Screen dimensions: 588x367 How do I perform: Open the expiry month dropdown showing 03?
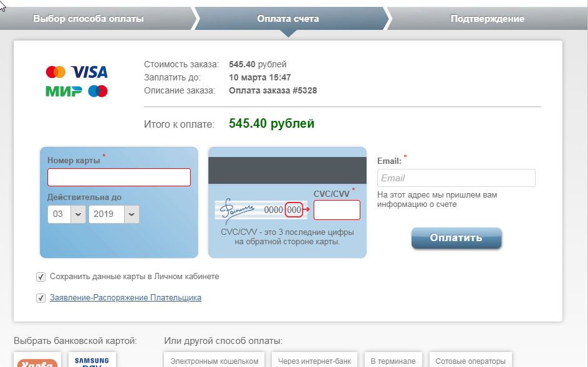pos(67,214)
